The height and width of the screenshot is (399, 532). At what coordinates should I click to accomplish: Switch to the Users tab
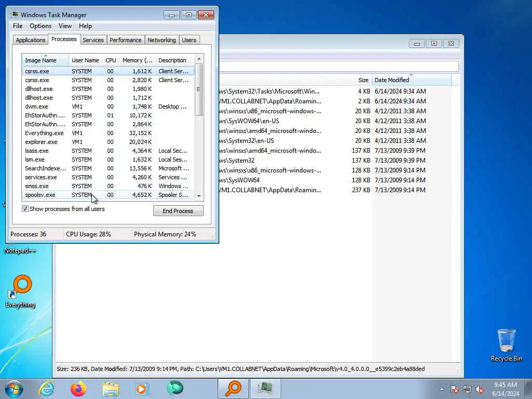coord(189,39)
